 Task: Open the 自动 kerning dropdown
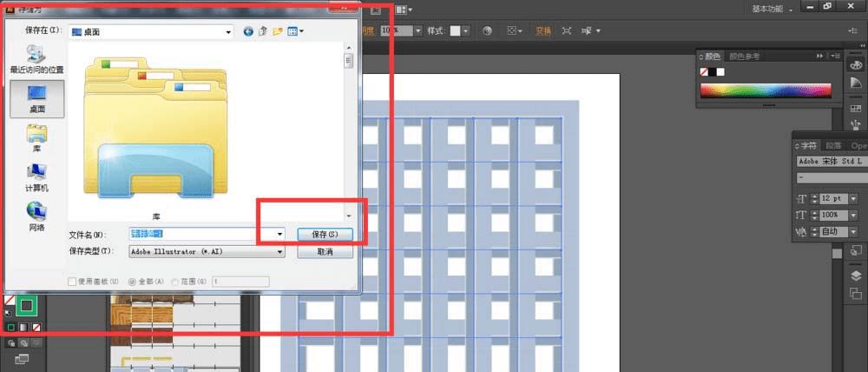point(853,232)
